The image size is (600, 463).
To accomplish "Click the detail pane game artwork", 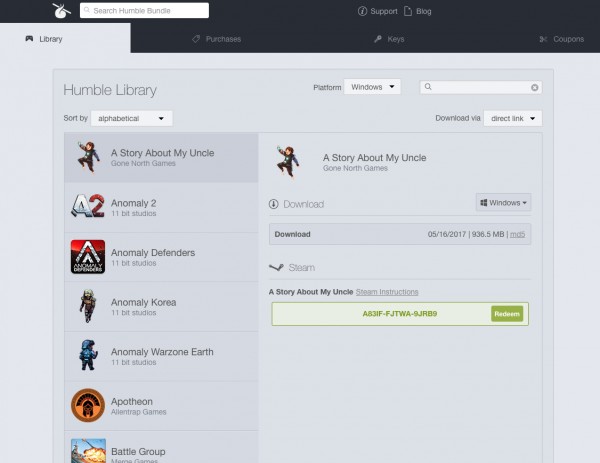I will (x=288, y=162).
